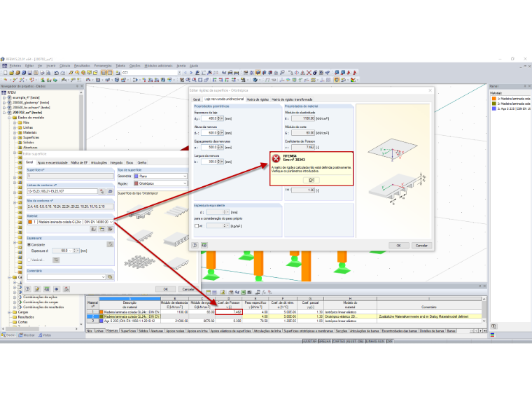Image resolution: width=532 pixels, height=399 pixels.
Task: Click Poisson coefficient cell 7.462 in materials table
Action: [229, 311]
